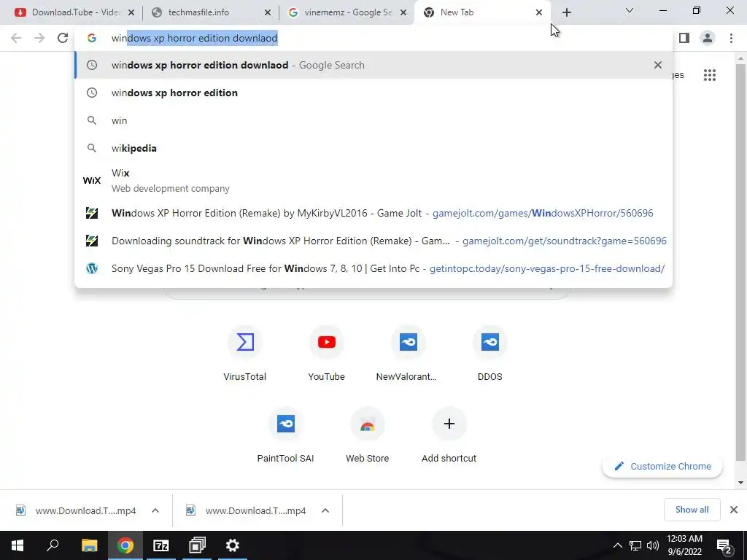Open File Explorer from taskbar
This screenshot has width=747, height=560.
click(x=89, y=545)
